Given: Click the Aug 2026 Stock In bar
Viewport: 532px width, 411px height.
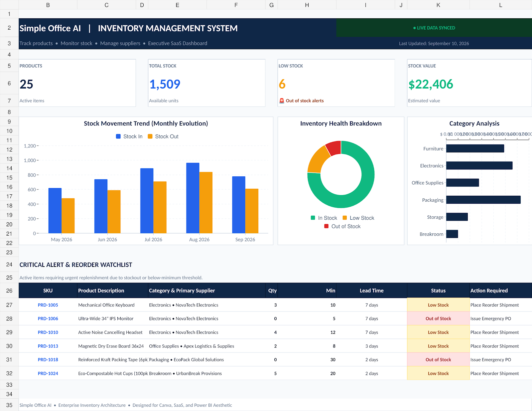Looking at the screenshot, I should (x=193, y=198).
